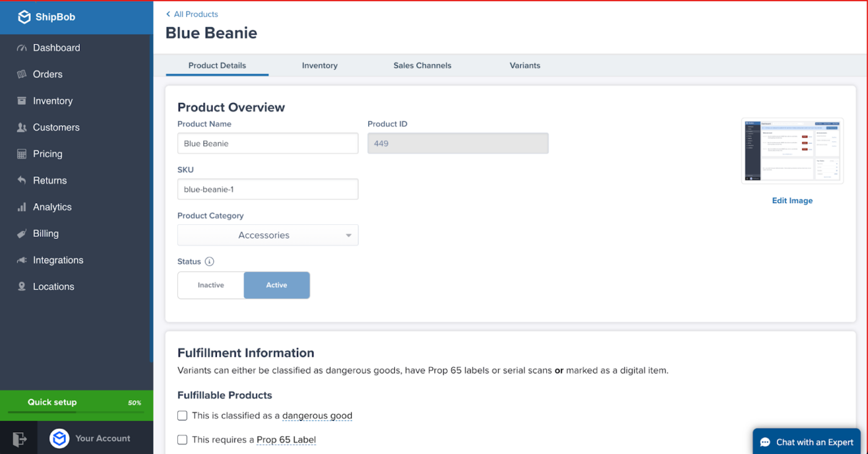Select the Analytics bar chart icon
The width and height of the screenshot is (868, 454).
click(22, 207)
